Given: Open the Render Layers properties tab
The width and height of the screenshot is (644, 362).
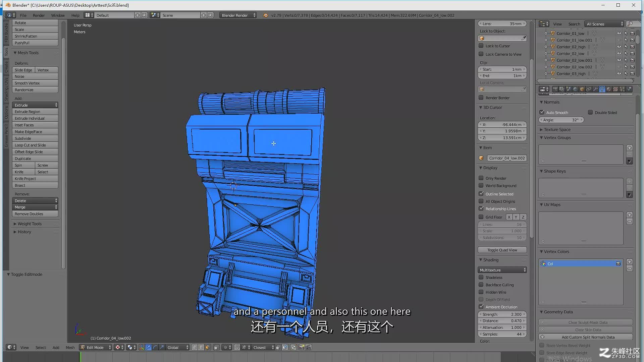Looking at the screenshot, I should [562, 89].
